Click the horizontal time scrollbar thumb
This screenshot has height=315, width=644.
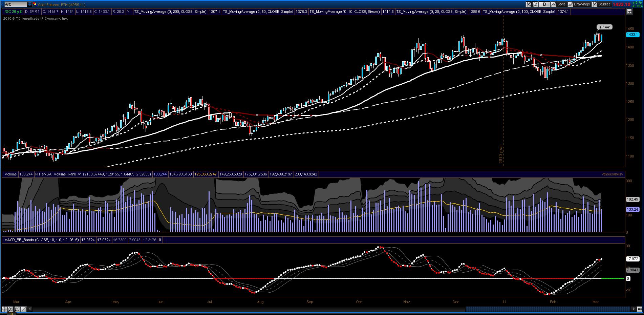[x=549, y=309]
